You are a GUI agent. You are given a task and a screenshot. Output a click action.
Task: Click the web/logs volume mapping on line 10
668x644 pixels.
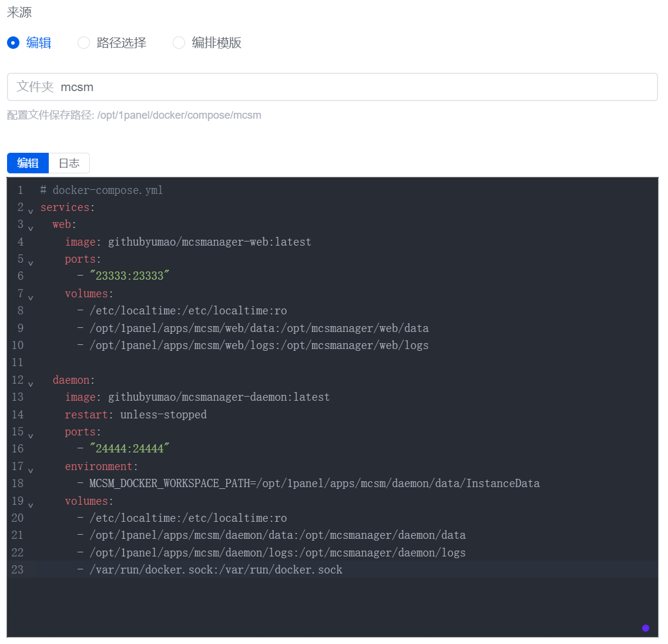pos(259,346)
